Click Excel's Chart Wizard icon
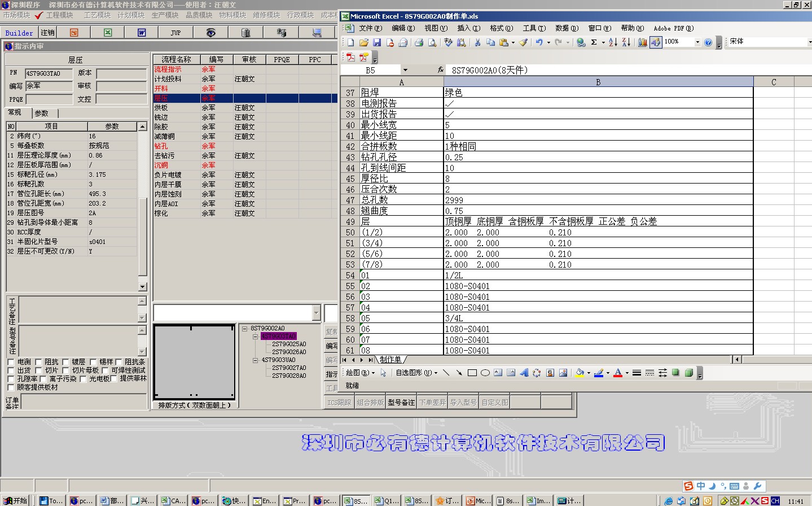 (642, 42)
